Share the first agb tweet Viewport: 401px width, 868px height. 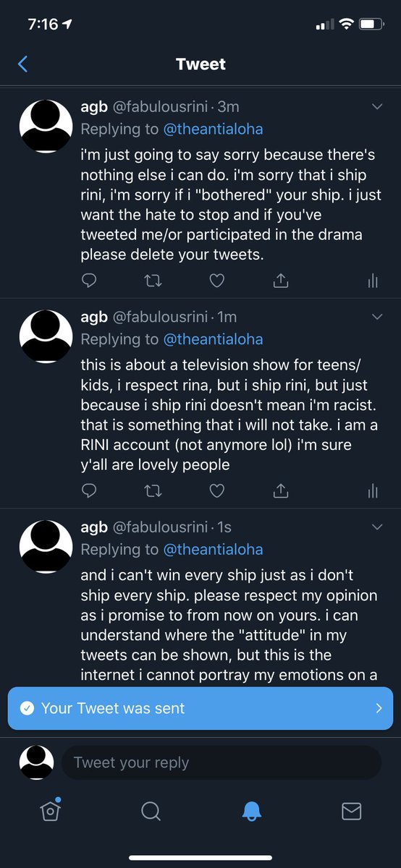tap(281, 281)
